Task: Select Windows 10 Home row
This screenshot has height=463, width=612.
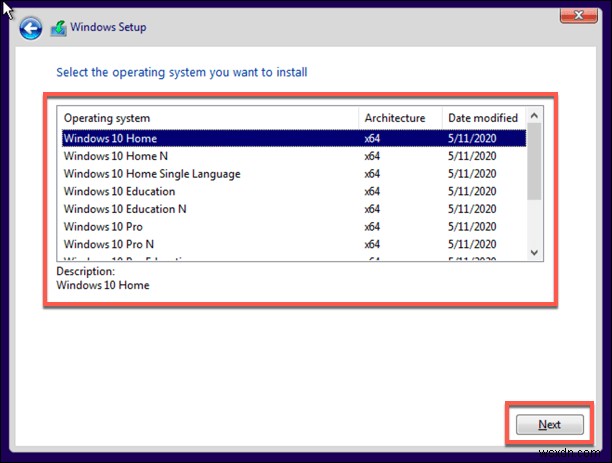Action: (294, 138)
